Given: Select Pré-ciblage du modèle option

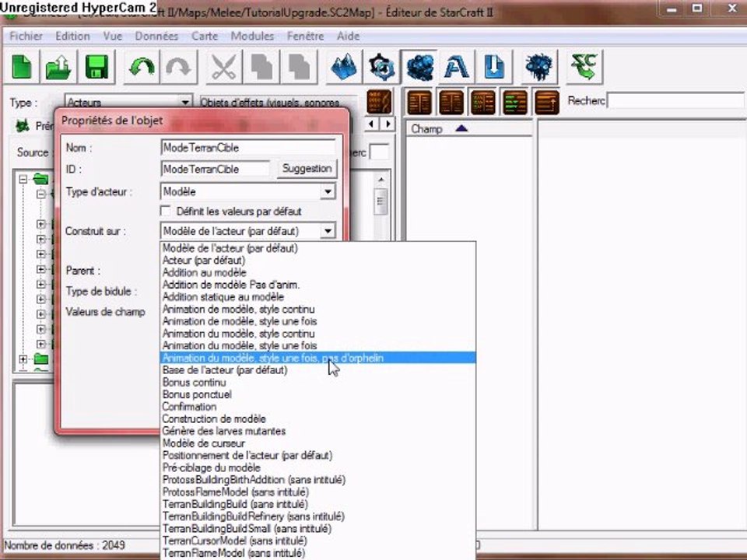Looking at the screenshot, I should coord(317,467).
